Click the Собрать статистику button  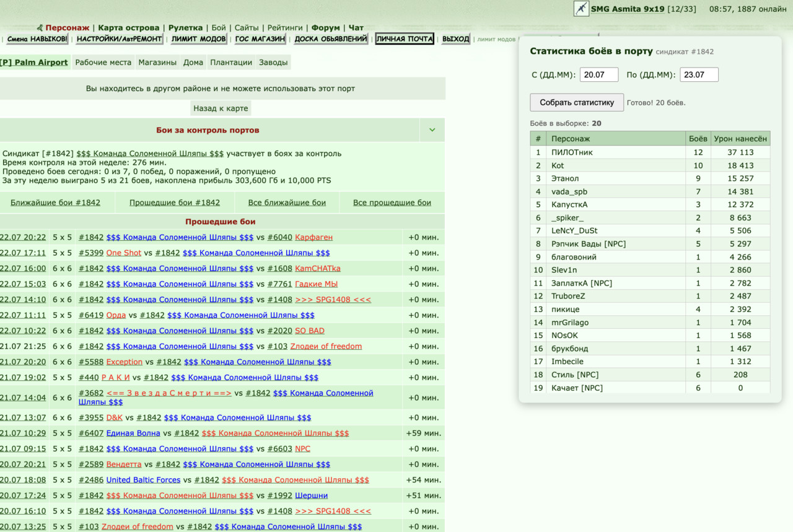[x=577, y=102]
